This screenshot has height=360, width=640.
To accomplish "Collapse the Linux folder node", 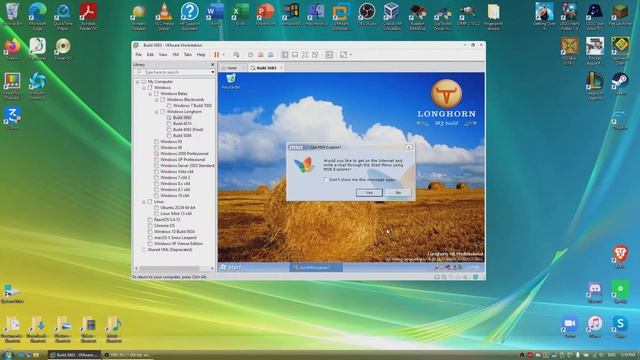I will tap(144, 202).
